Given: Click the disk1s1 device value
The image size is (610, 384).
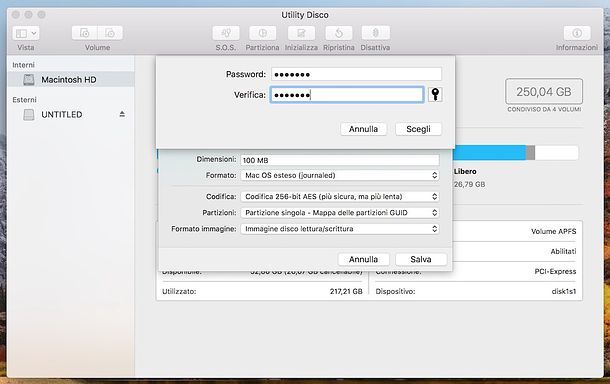Looking at the screenshot, I should 564,291.
